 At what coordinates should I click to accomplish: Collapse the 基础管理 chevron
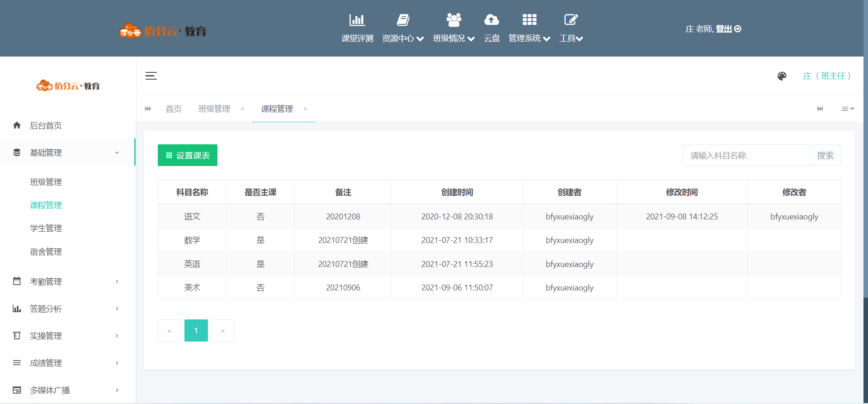tap(117, 153)
